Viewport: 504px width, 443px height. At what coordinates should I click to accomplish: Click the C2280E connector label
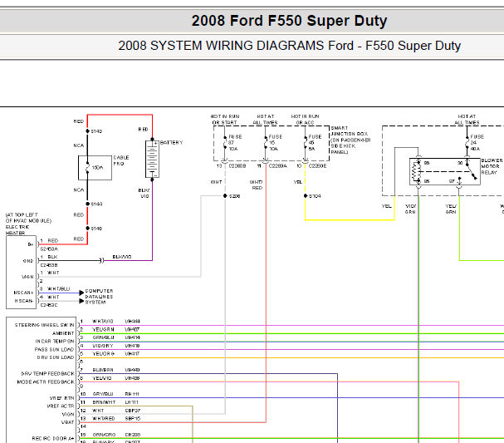coord(317,166)
